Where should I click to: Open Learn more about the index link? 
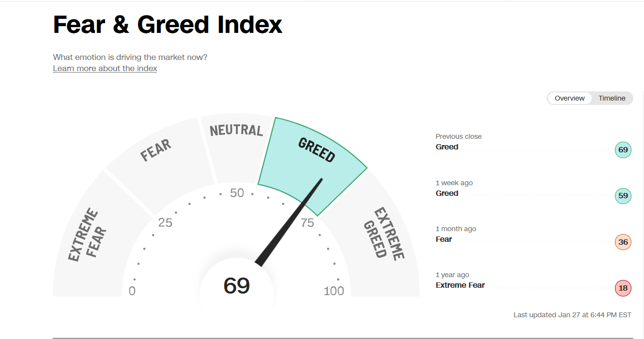(x=105, y=68)
